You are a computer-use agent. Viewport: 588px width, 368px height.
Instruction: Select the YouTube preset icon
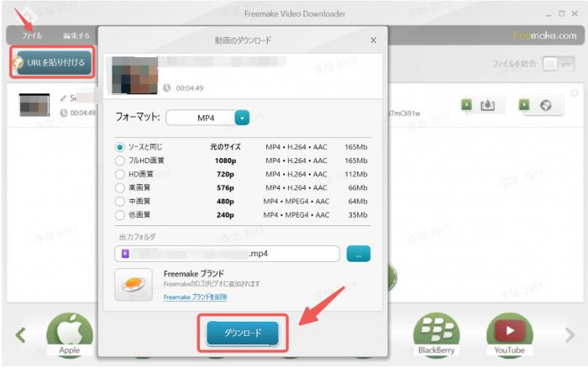click(509, 335)
